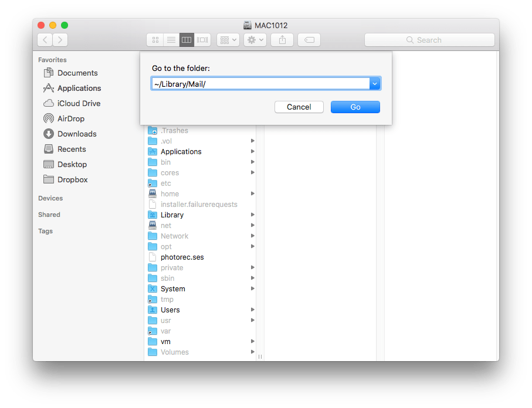532x408 pixels.
Task: Open Downloads from Favorites sidebar
Action: click(x=76, y=134)
